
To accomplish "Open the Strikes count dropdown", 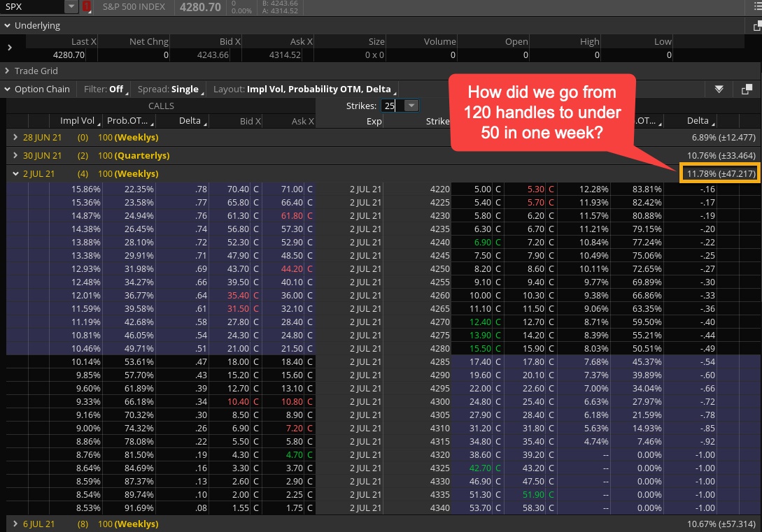I will pyautogui.click(x=411, y=106).
